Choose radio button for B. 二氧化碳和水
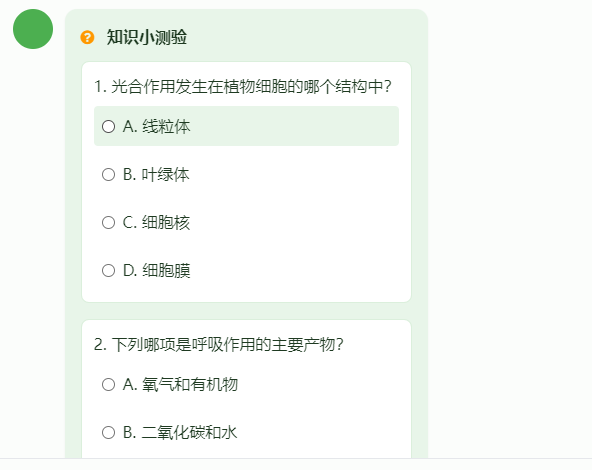The width and height of the screenshot is (592, 470). click(108, 432)
